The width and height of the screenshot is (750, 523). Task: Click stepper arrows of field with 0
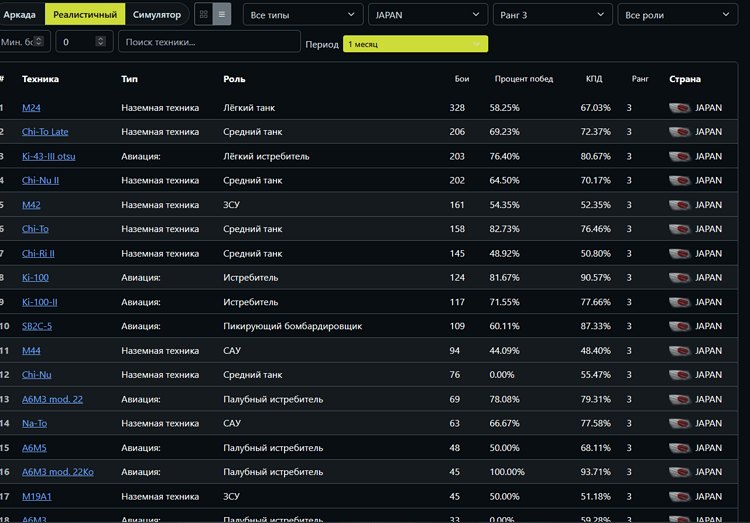100,42
